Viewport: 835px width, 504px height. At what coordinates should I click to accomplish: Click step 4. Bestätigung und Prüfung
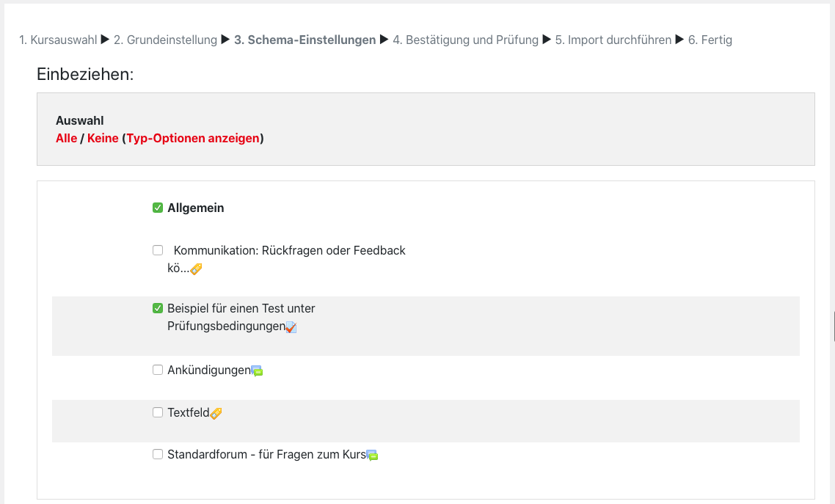point(465,40)
